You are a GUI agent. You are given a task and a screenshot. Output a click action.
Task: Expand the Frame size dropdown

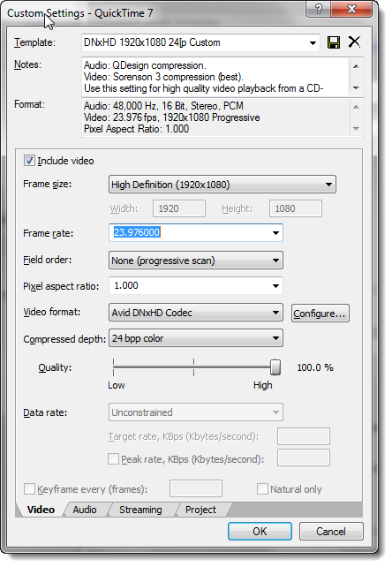[222, 185]
